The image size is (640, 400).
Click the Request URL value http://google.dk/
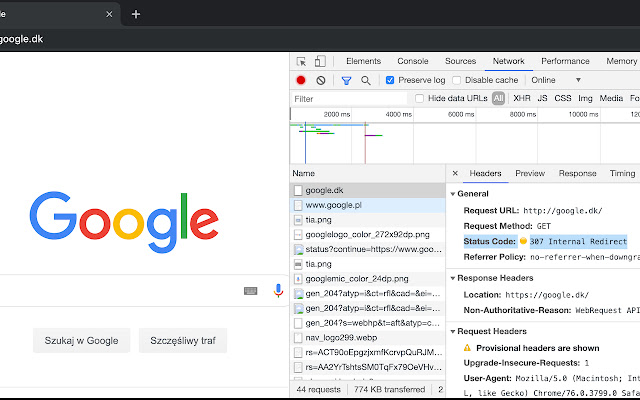563,211
